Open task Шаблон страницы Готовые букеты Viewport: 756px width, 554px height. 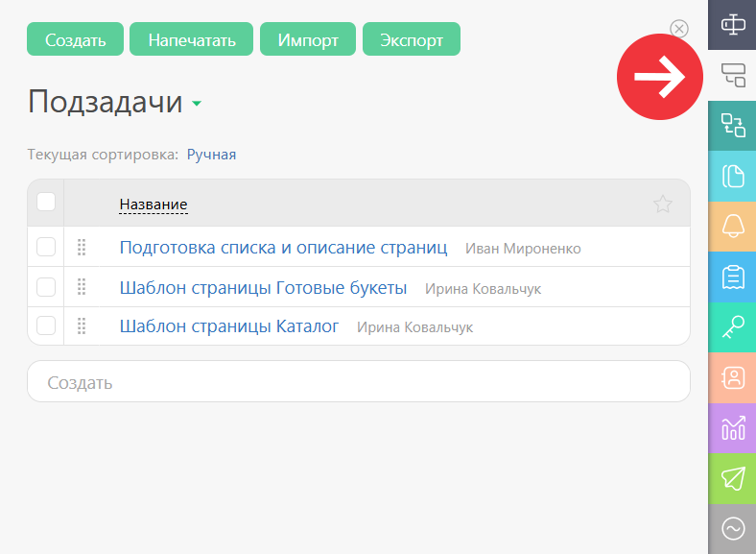tap(263, 288)
